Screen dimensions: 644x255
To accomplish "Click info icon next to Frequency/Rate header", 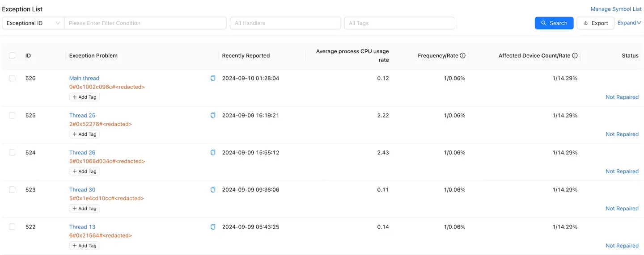I will point(462,56).
